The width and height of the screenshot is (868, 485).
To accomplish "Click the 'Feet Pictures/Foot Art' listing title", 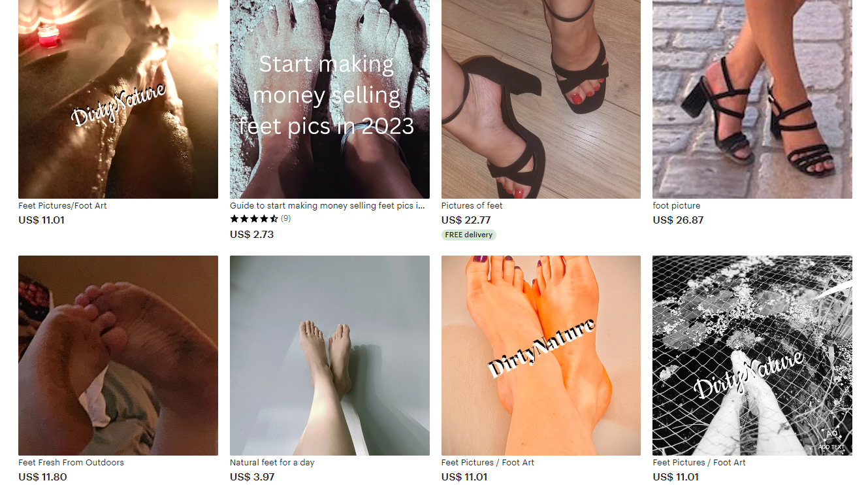I will click(x=63, y=206).
